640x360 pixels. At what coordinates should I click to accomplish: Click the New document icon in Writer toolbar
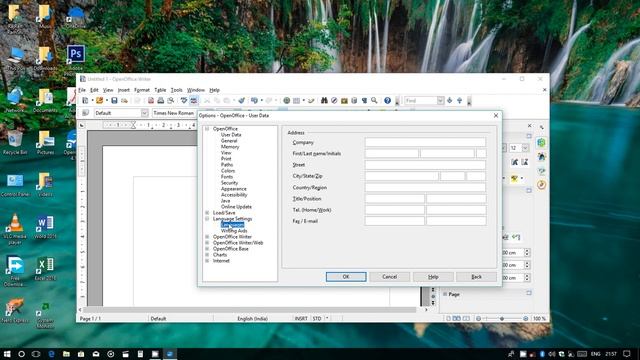[x=85, y=100]
